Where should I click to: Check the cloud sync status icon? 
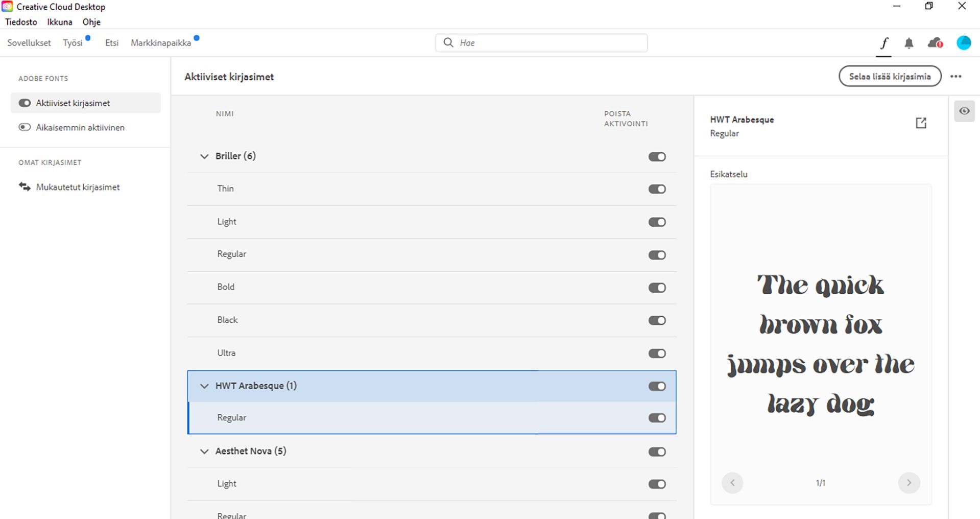click(x=935, y=43)
